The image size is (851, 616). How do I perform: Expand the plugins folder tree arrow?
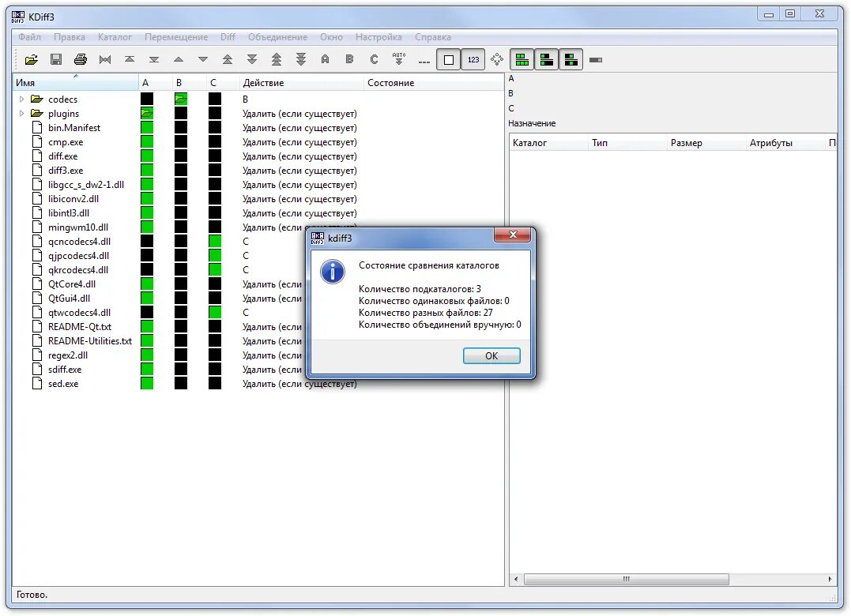[21, 114]
